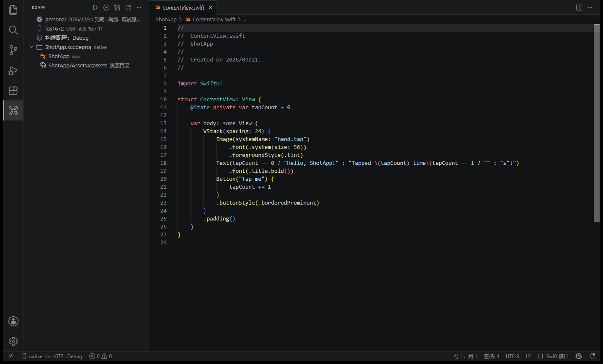Change file encoding via UTF-8
This screenshot has width=603, height=364.
pyautogui.click(x=512, y=356)
